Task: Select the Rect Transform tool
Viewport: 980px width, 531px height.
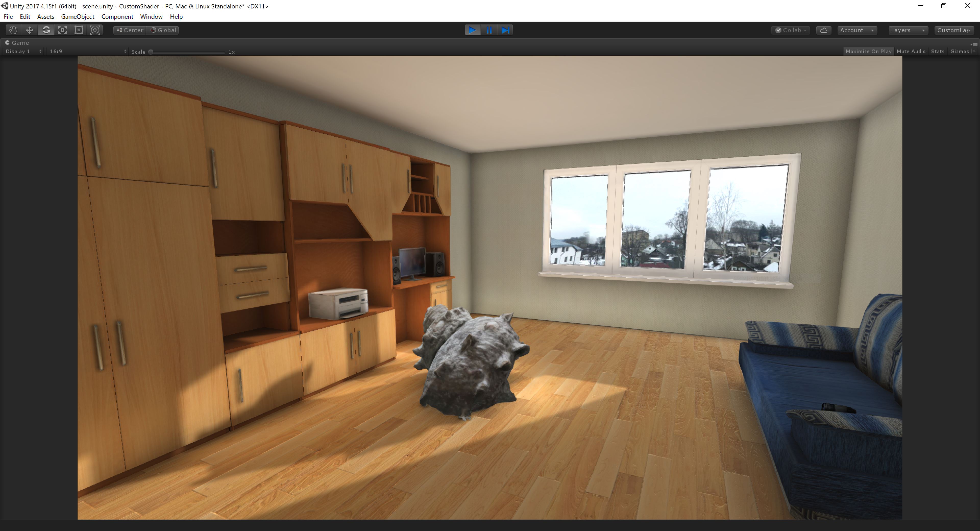Action: coord(78,30)
